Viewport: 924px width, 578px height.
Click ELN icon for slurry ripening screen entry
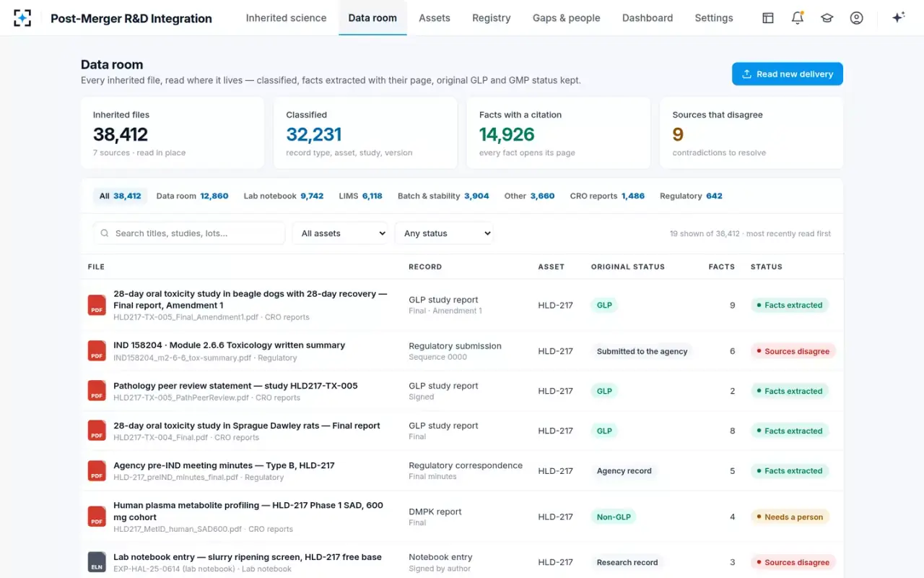(x=97, y=562)
